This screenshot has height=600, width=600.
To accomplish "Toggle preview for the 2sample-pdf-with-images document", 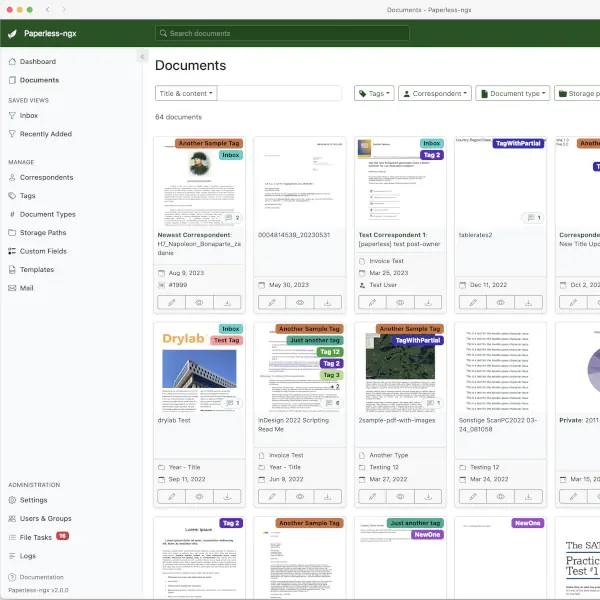I will click(x=399, y=496).
